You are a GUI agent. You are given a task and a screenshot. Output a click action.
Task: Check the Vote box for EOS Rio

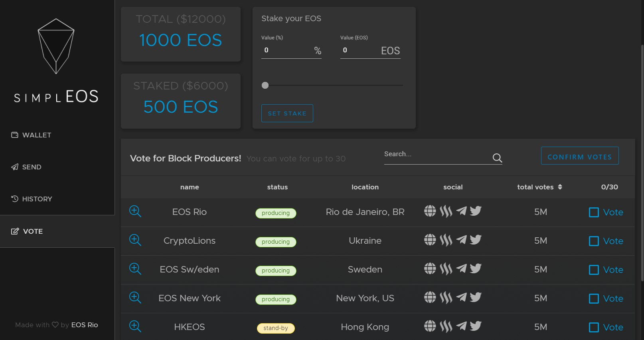(594, 212)
